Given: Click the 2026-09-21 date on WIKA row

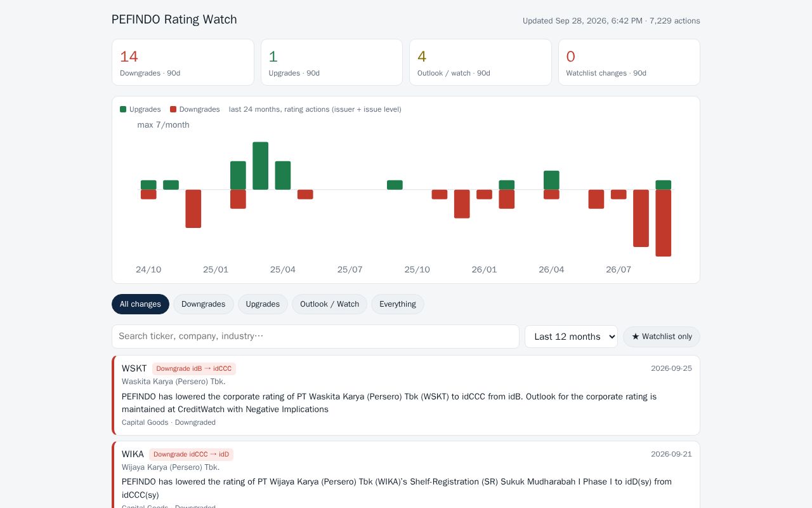Looking at the screenshot, I should [671, 454].
